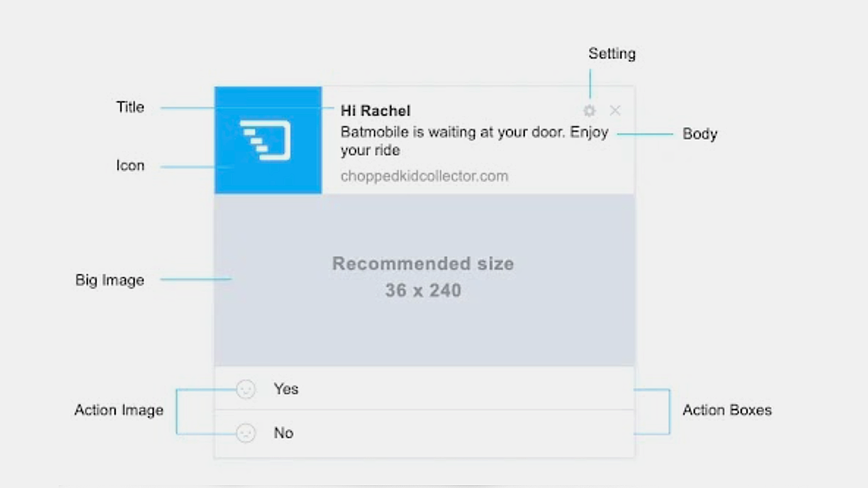The width and height of the screenshot is (868, 488).
Task: Click the smiley face icon beside Yes
Action: click(x=246, y=389)
